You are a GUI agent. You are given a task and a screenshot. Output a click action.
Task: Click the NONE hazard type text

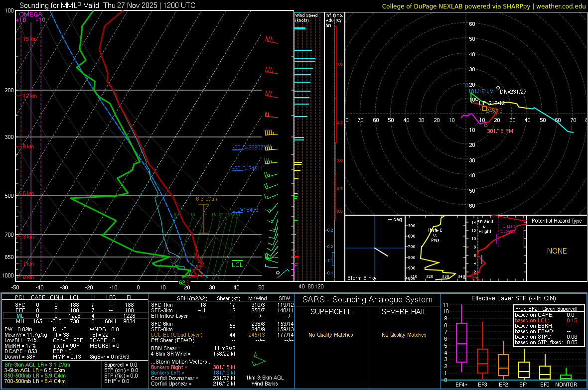tap(557, 251)
